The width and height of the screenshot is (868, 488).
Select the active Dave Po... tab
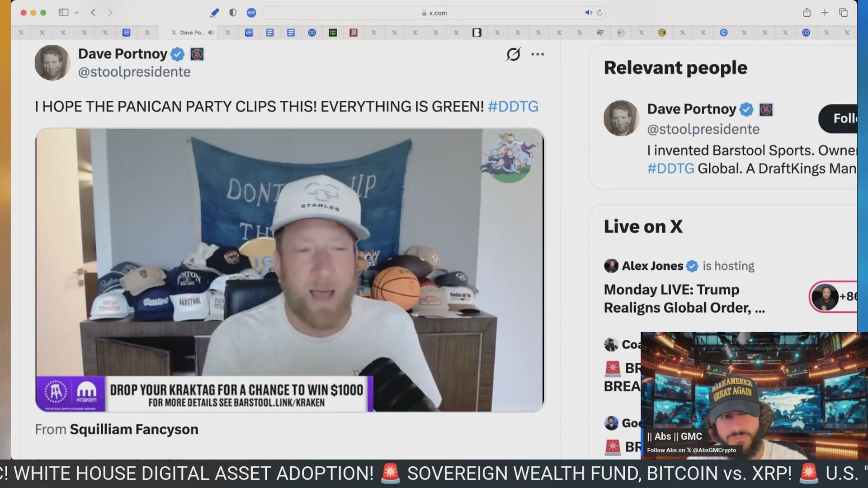coord(188,33)
